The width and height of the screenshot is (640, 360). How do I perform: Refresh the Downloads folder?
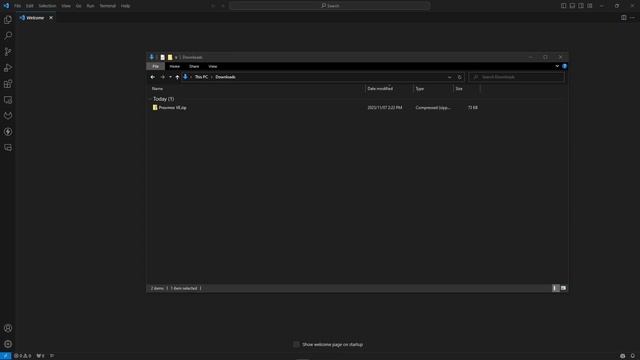[x=460, y=77]
